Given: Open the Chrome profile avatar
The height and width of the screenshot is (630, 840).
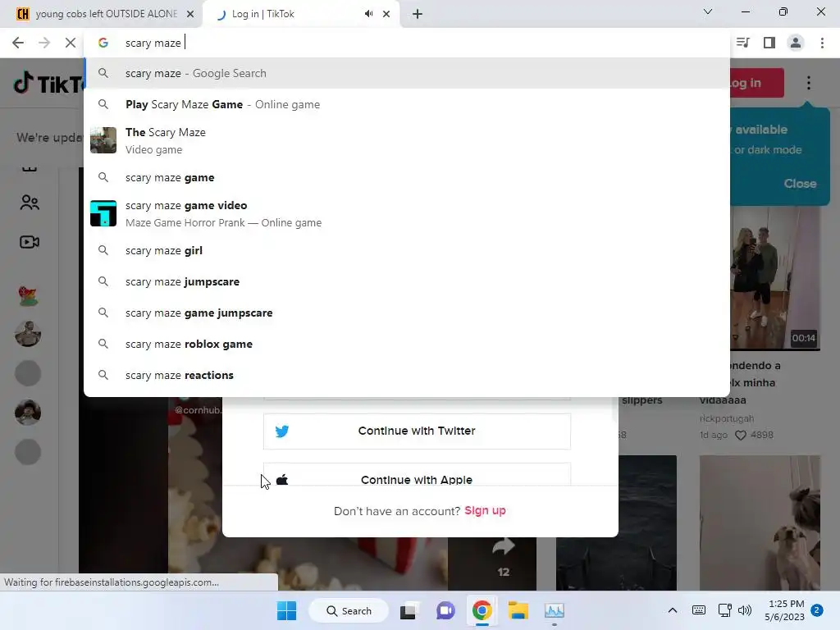Looking at the screenshot, I should click(796, 43).
